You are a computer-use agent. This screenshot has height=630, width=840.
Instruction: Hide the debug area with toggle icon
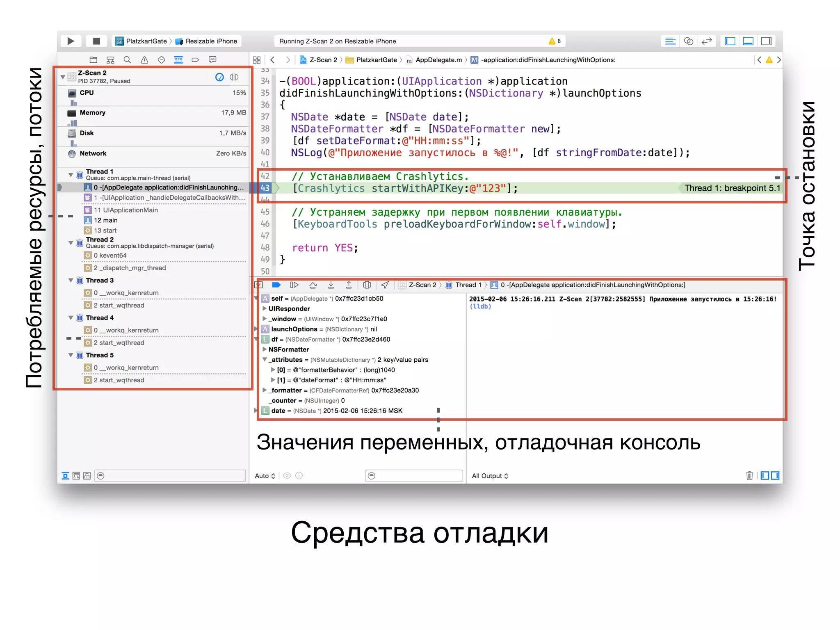[x=259, y=285]
